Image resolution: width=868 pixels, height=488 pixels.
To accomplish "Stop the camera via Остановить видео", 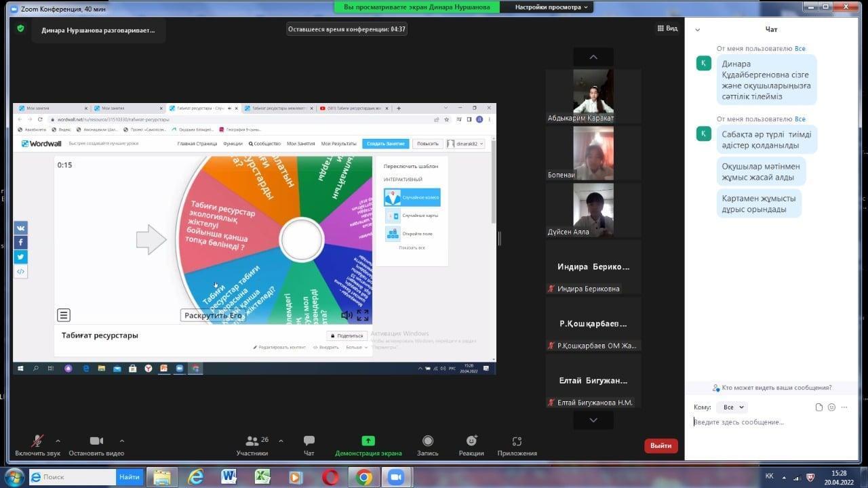I will point(96,441).
